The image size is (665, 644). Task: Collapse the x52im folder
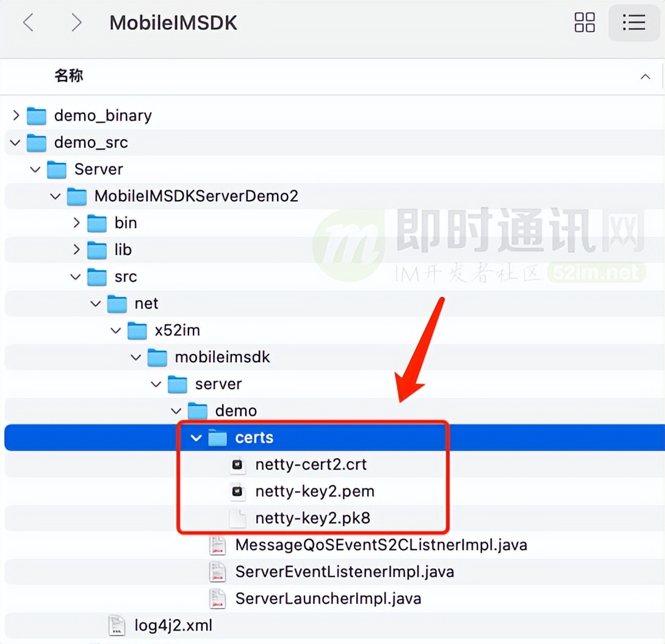(x=116, y=331)
